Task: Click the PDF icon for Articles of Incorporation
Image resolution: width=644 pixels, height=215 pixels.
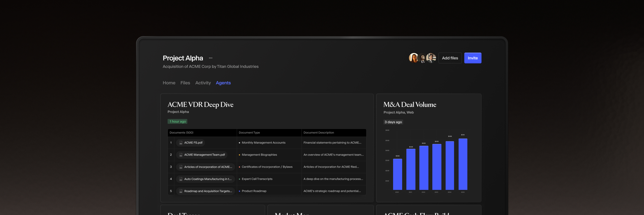Action: point(181,167)
